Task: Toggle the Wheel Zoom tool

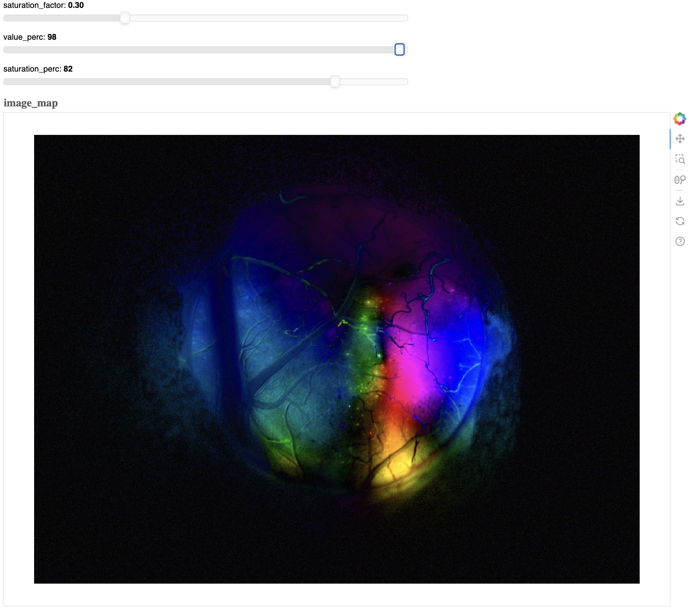Action: point(680,180)
